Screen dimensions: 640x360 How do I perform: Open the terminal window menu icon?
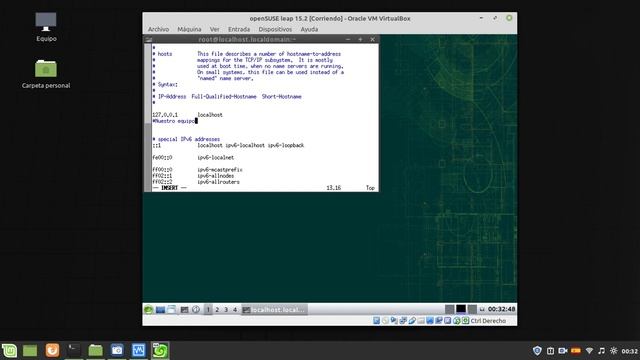[149, 39]
